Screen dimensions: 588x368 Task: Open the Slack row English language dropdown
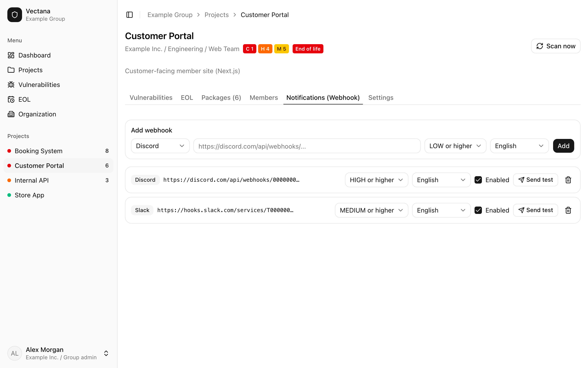tap(441, 210)
